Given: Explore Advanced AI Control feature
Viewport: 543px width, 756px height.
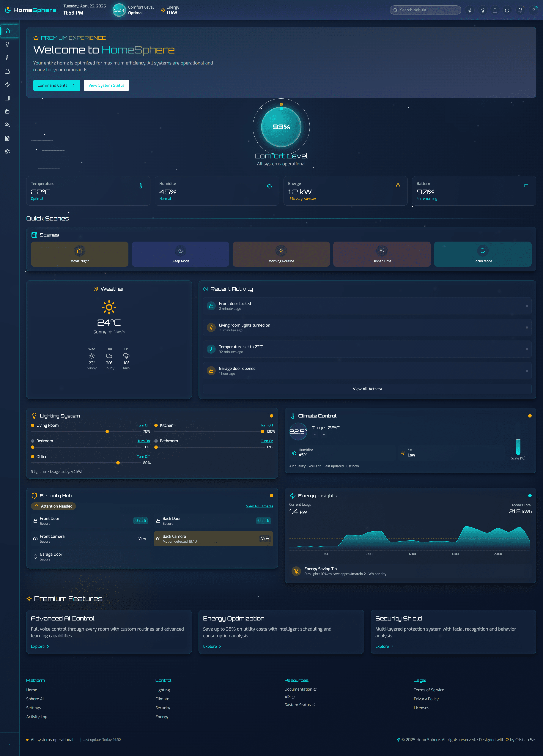Looking at the screenshot, I should pyautogui.click(x=40, y=646).
